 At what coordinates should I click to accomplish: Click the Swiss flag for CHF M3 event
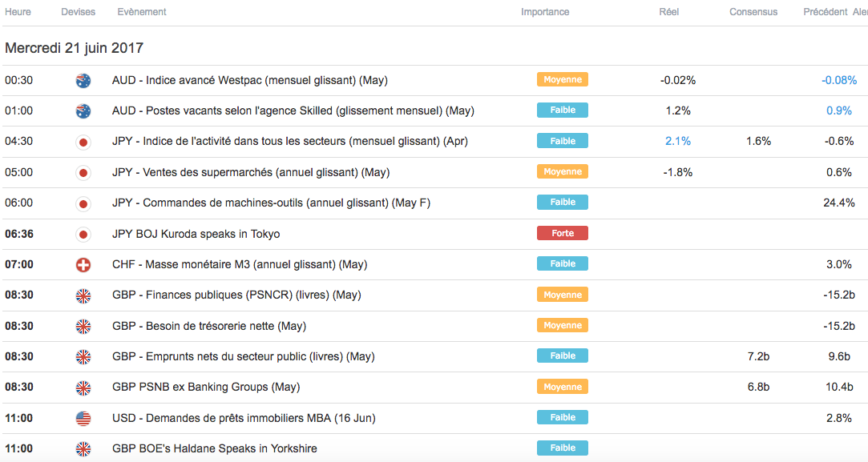tap(83, 265)
